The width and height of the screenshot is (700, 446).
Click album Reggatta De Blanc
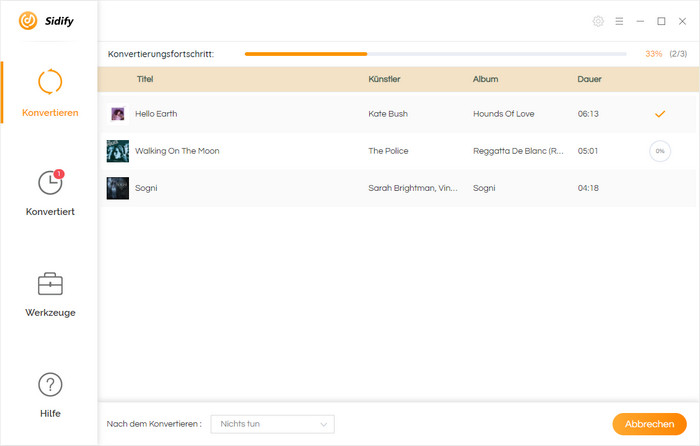tap(518, 151)
